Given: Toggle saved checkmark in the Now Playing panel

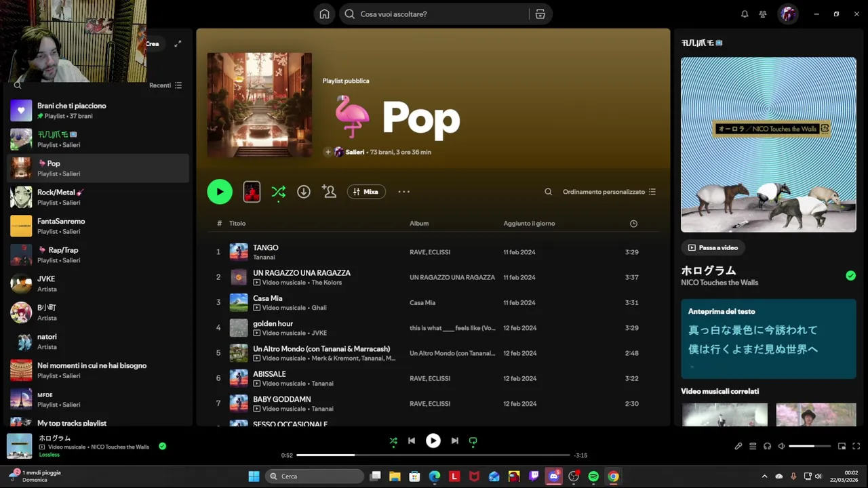Looking at the screenshot, I should (x=850, y=275).
